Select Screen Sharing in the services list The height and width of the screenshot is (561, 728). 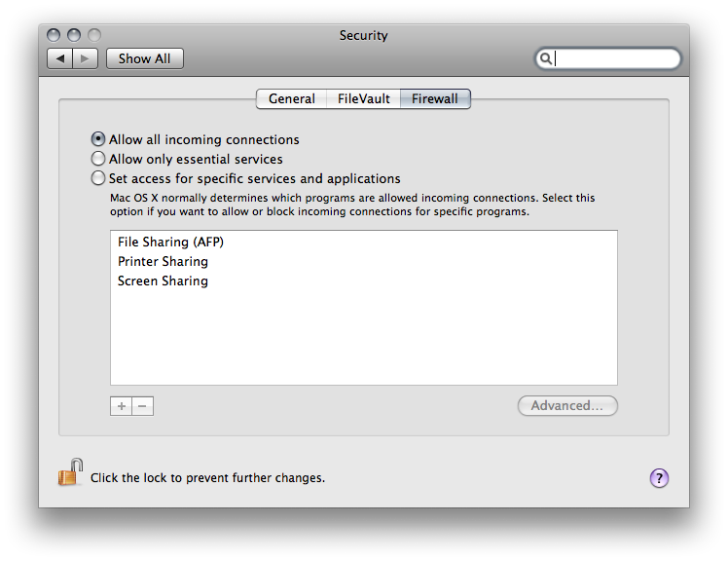pos(364,280)
